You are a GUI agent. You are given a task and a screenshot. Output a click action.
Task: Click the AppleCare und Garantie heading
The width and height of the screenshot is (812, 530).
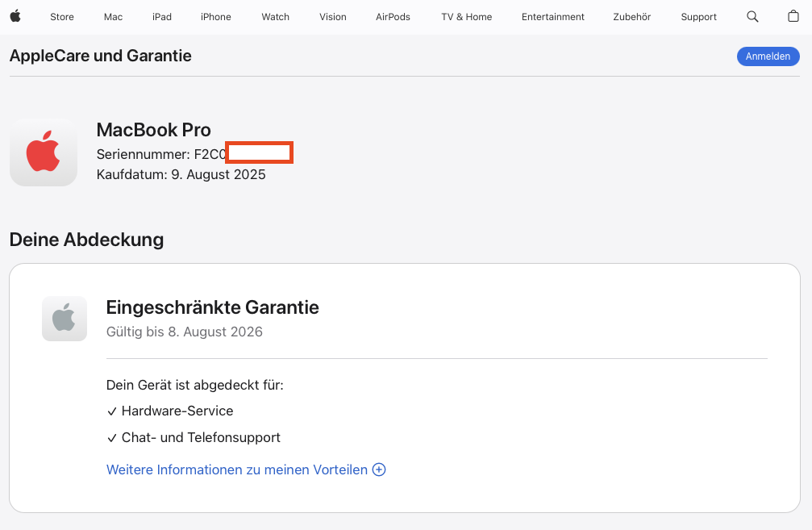coord(101,56)
